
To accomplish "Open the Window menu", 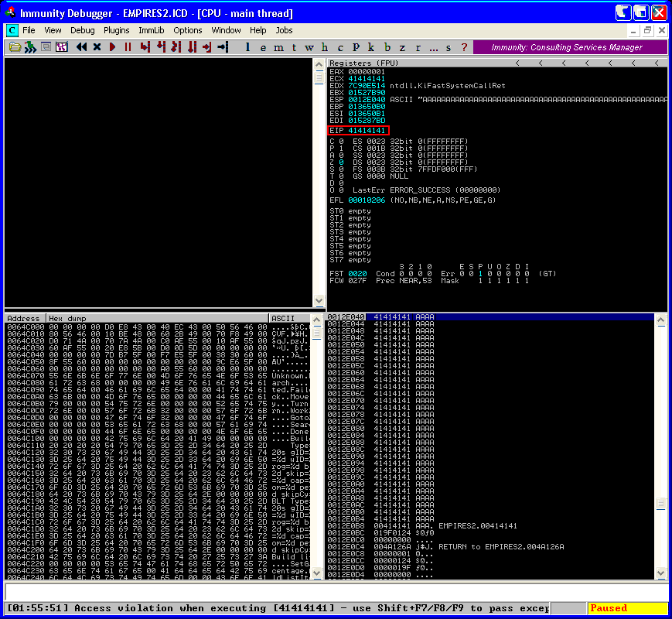I will [226, 30].
